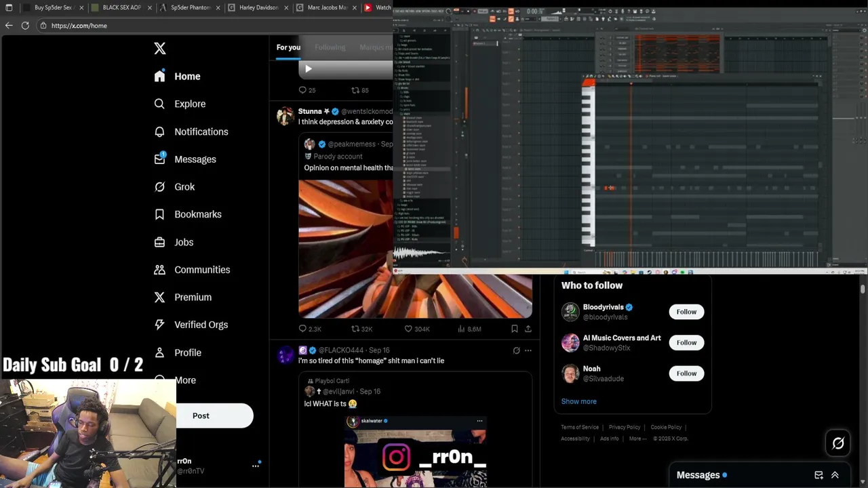The width and height of the screenshot is (868, 488).
Task: Click the Jobs briefcase icon
Action: point(159,242)
